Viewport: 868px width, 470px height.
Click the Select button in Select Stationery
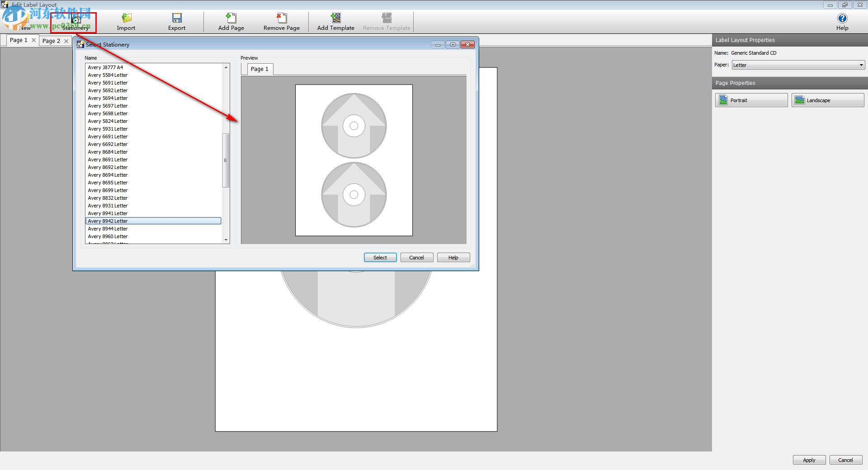point(380,257)
